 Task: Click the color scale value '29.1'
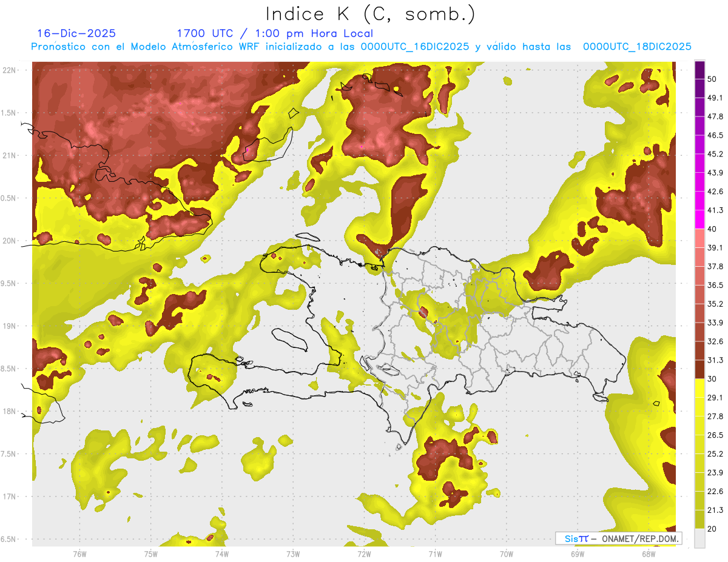[715, 398]
